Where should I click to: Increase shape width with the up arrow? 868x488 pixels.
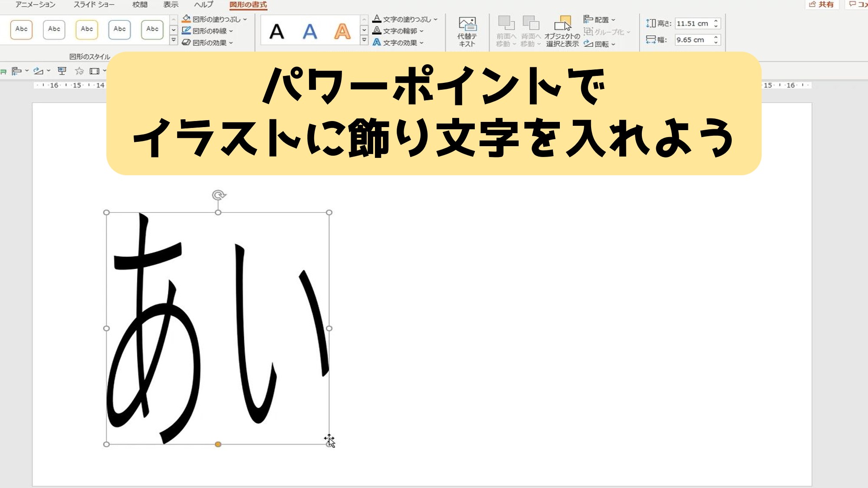[716, 37]
